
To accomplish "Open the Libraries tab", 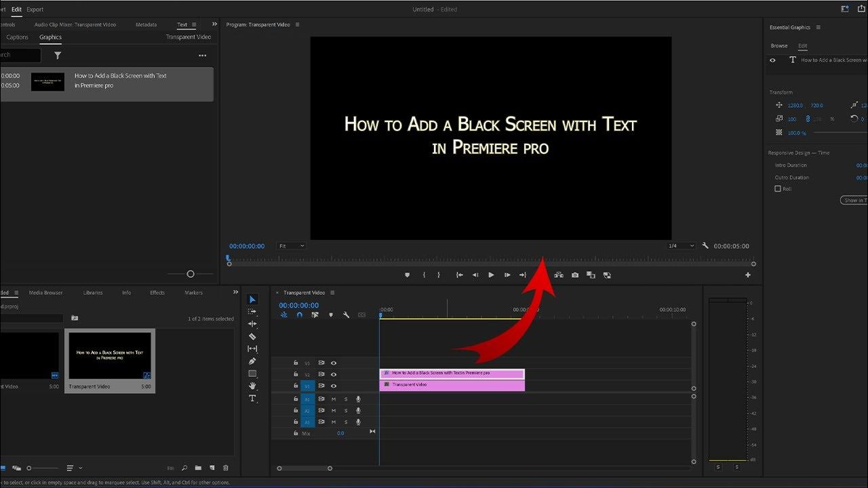I will [x=93, y=293].
